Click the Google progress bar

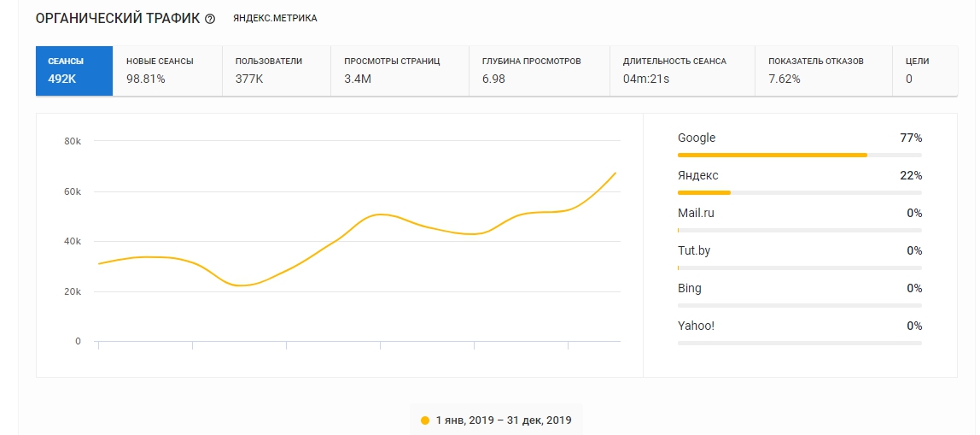(x=799, y=156)
